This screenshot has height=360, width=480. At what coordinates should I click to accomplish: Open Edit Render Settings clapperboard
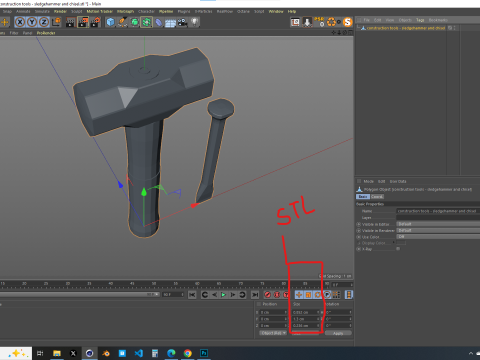[x=96, y=22]
